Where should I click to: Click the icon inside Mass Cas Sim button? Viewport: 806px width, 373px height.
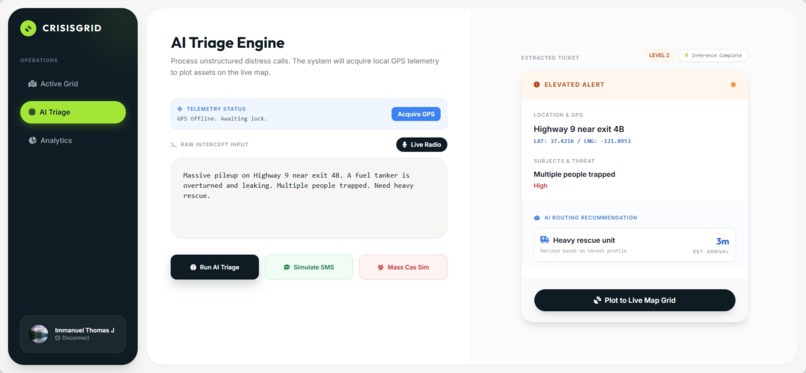click(x=380, y=267)
